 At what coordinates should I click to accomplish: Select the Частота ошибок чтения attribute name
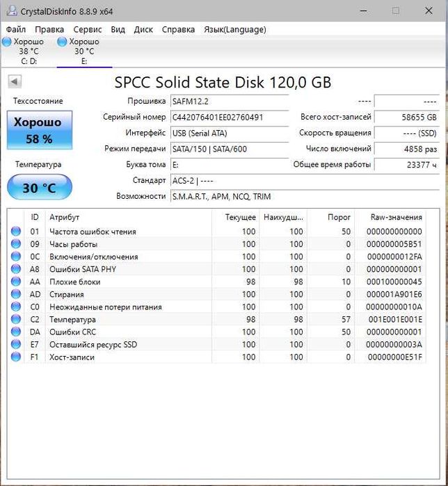pyautogui.click(x=93, y=232)
